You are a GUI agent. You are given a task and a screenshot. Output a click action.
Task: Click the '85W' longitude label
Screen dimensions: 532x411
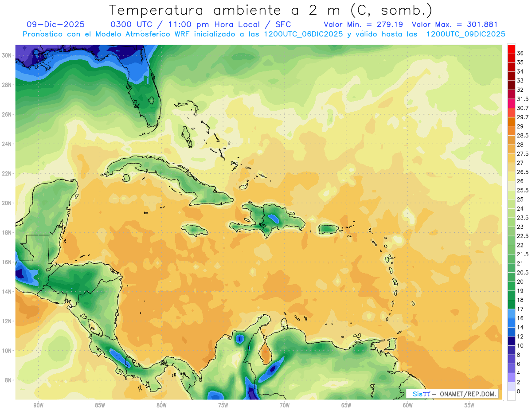[100, 405]
